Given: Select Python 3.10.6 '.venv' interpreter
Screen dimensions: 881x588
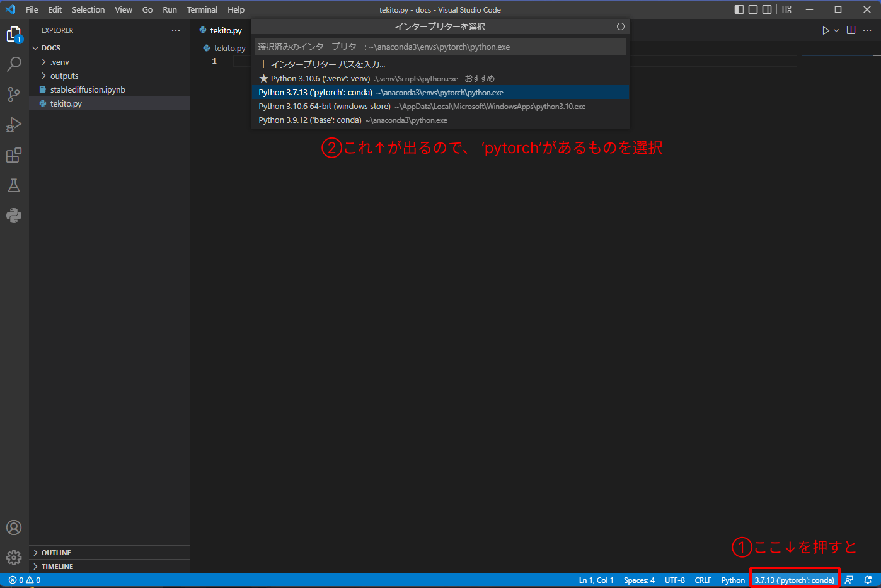Looking at the screenshot, I should pos(440,78).
